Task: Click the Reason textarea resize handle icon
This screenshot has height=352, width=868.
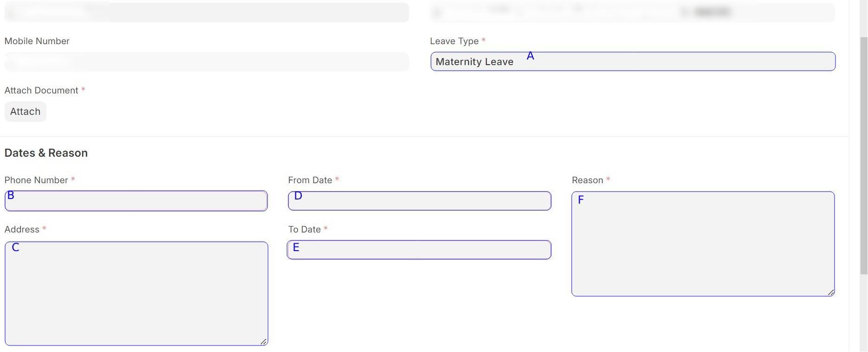Action: click(x=831, y=292)
